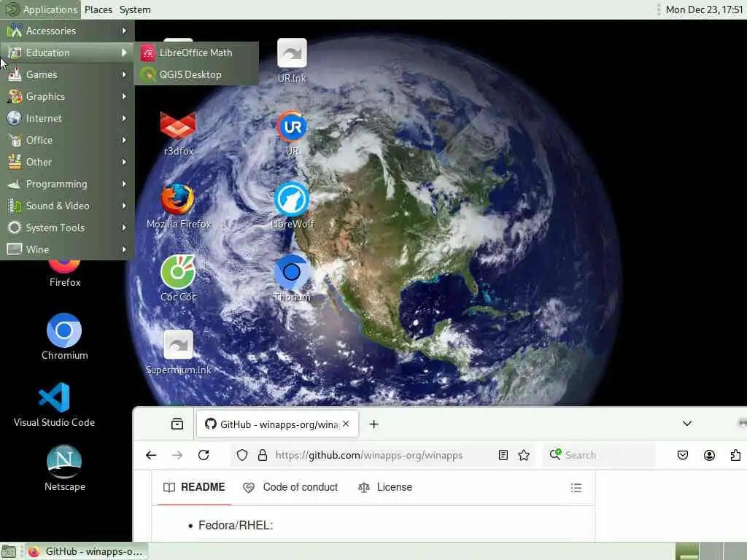Open Pocket save icon
The height and width of the screenshot is (560, 747).
click(x=683, y=455)
